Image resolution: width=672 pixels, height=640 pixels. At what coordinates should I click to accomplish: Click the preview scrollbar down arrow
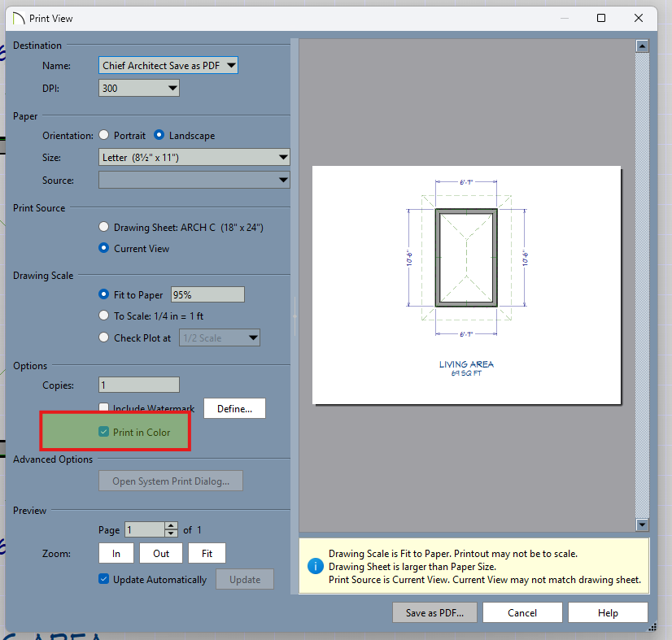pos(642,525)
